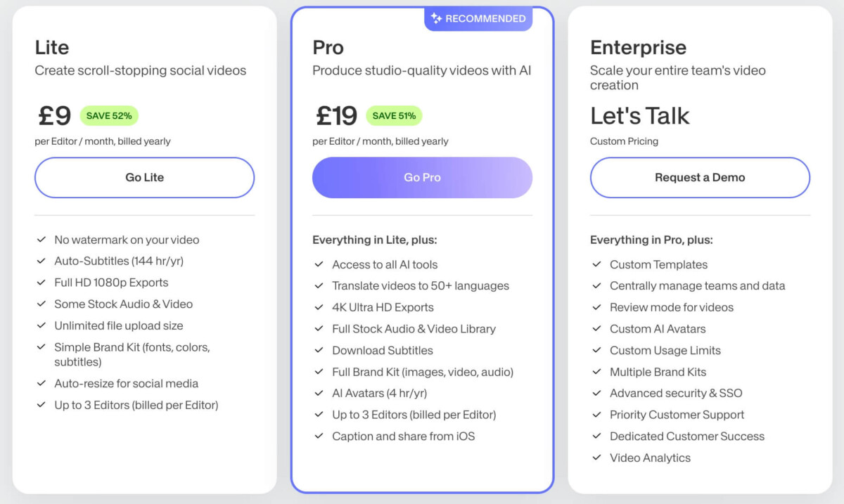This screenshot has height=504, width=844.
Task: Click the checkmark beside Video Analytics
Action: (596, 458)
